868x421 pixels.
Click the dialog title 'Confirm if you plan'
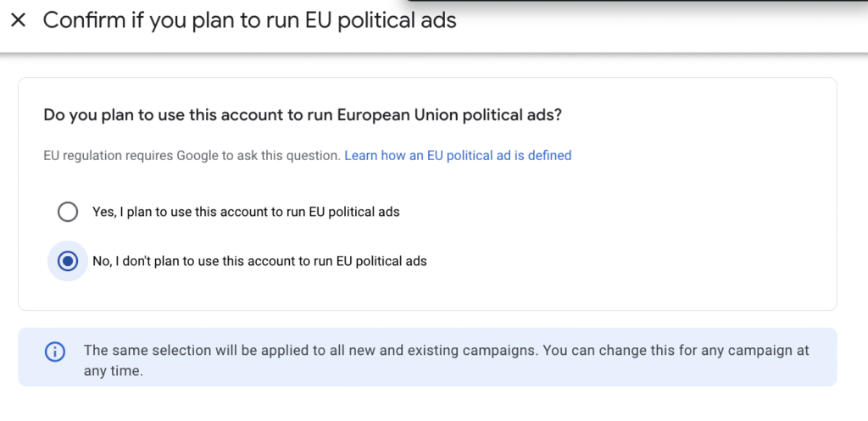click(x=249, y=20)
